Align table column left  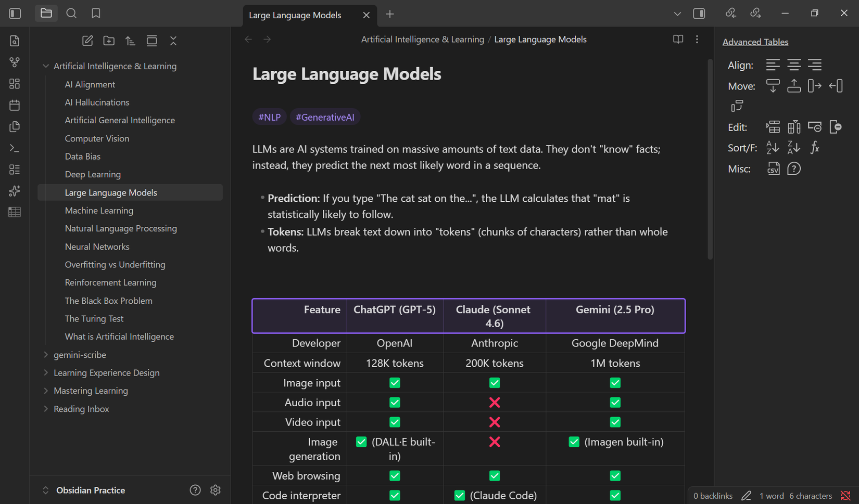pos(773,65)
